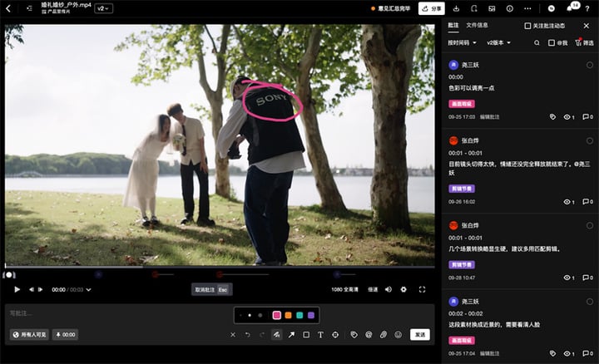Choose the orange annotation color swatch
This screenshot has width=599, height=364.
coord(288,315)
